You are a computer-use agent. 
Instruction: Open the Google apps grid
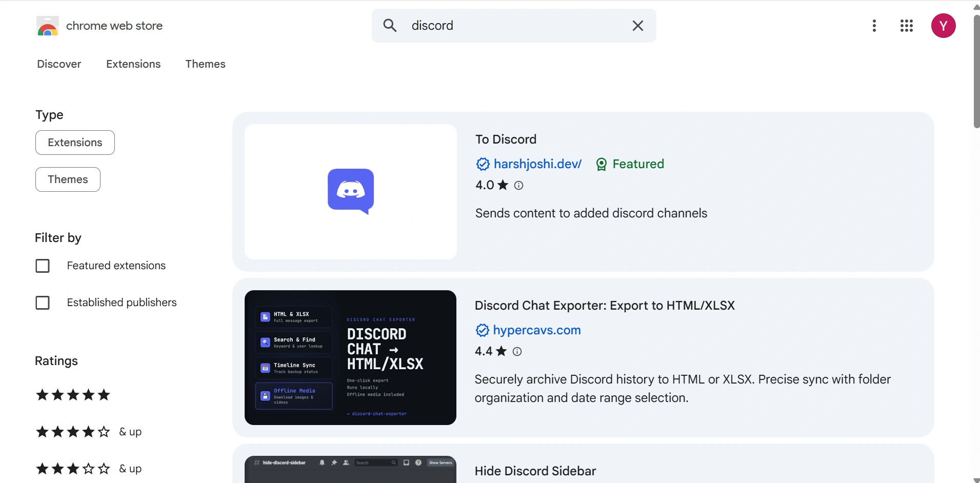click(x=907, y=26)
